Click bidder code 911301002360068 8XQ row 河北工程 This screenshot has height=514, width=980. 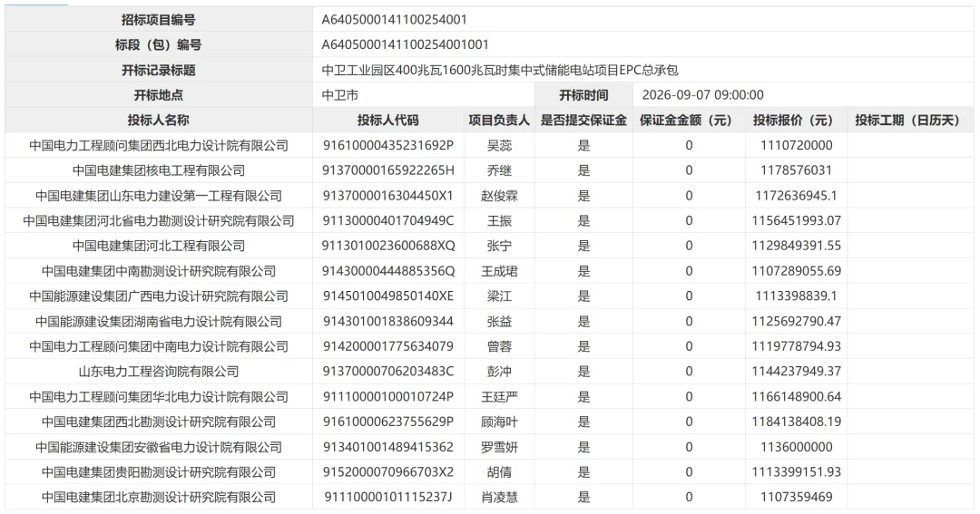(x=388, y=246)
